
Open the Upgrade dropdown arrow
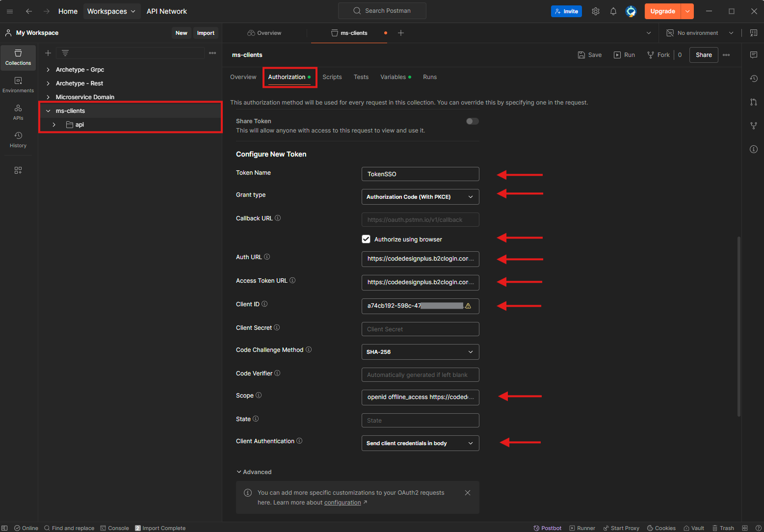click(x=687, y=11)
